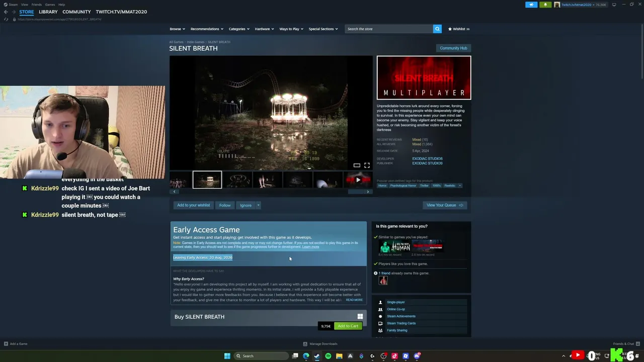Reload the store page
The height and width of the screenshot is (362, 644).
[x=6, y=19]
